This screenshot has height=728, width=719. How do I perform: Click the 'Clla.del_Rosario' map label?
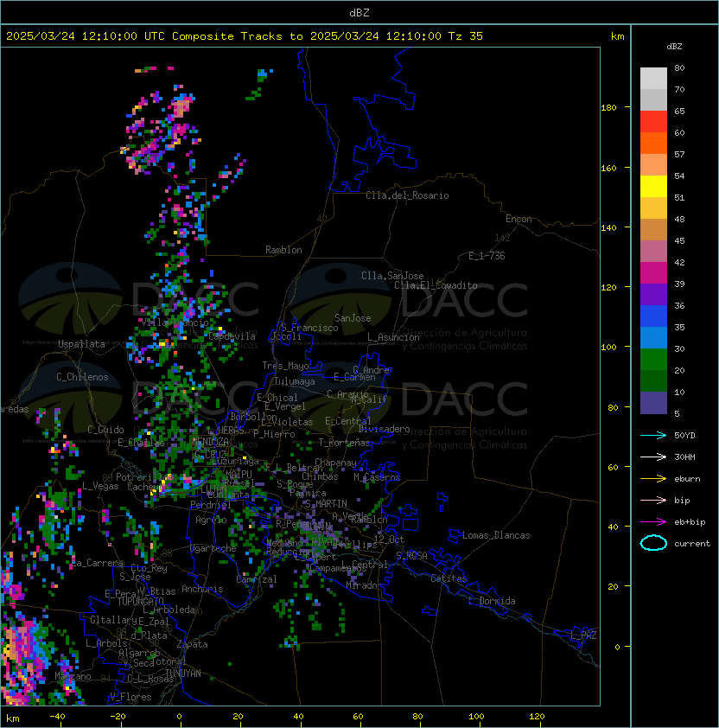click(407, 195)
